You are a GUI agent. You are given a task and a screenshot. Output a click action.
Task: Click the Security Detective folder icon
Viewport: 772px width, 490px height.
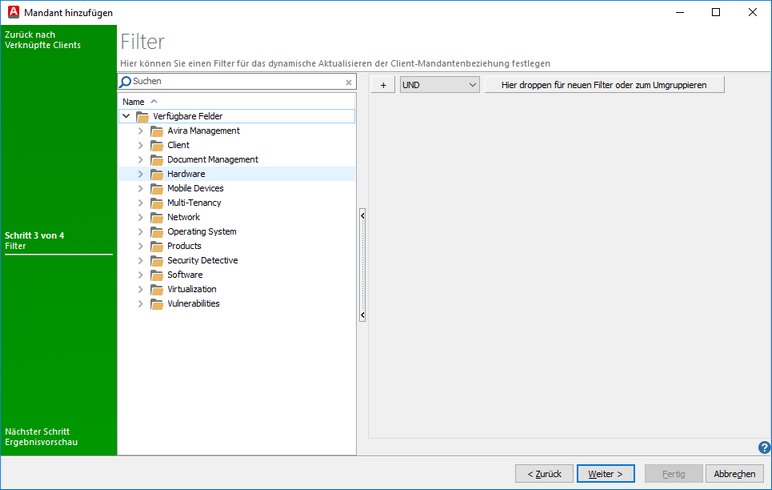click(x=156, y=261)
